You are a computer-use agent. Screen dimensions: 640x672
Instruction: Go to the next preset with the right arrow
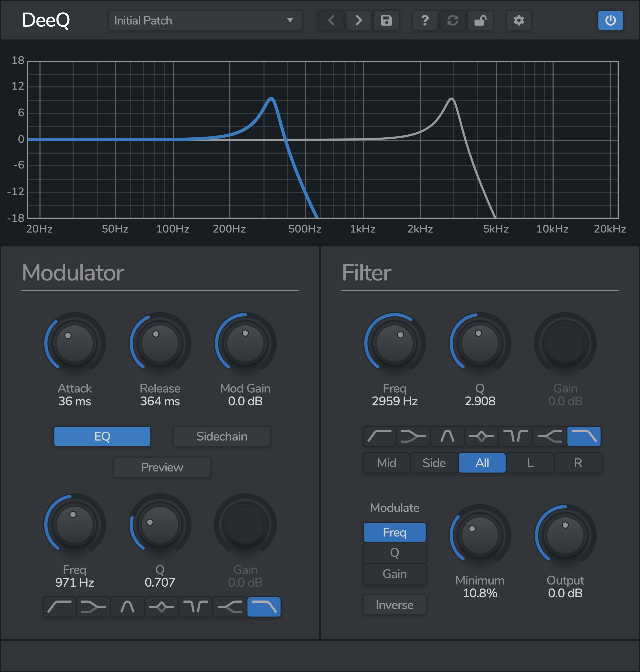[359, 21]
